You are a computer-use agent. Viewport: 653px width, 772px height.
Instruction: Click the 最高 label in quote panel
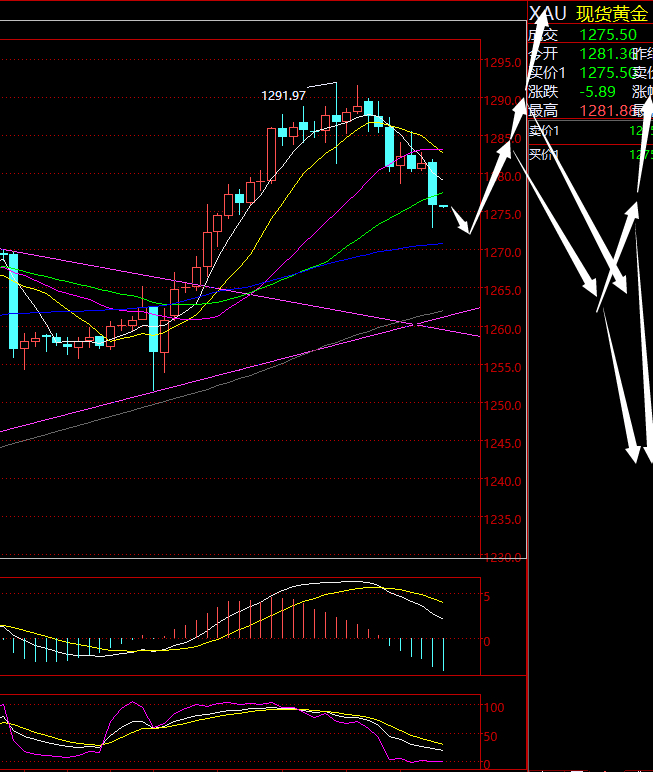coord(543,111)
